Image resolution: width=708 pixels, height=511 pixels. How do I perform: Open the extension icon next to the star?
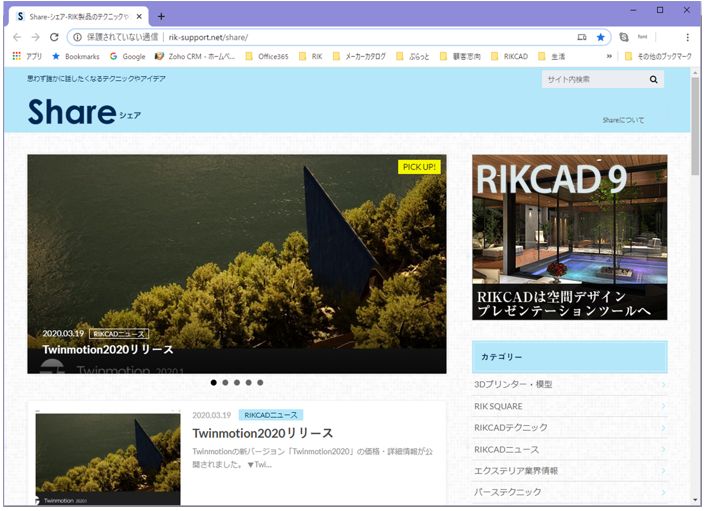point(624,37)
